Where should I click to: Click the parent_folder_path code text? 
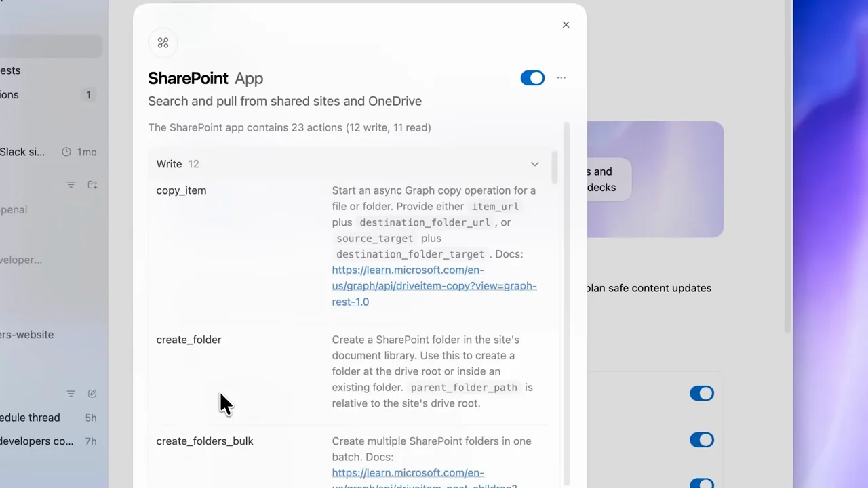[464, 388]
